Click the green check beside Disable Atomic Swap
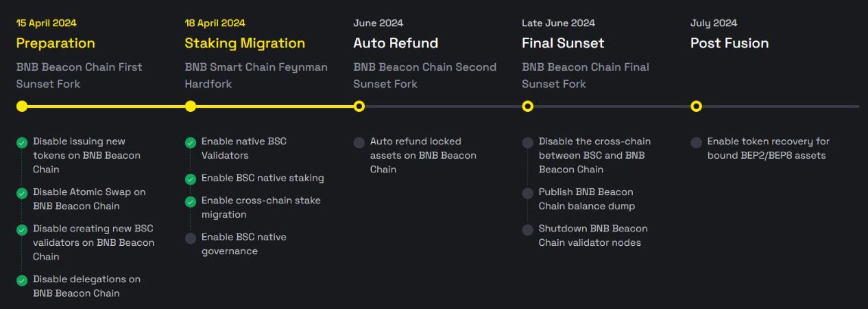This screenshot has height=309, width=868. [x=22, y=193]
